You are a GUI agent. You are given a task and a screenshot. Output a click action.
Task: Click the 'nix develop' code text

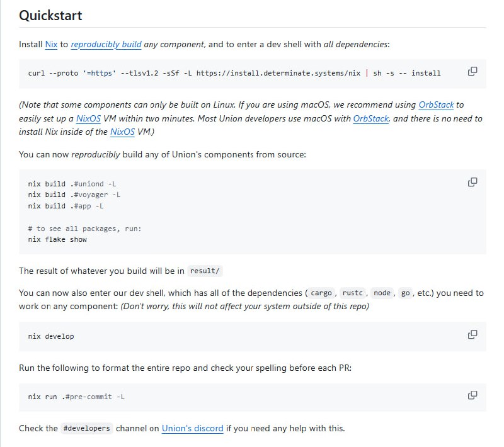[x=51, y=336]
